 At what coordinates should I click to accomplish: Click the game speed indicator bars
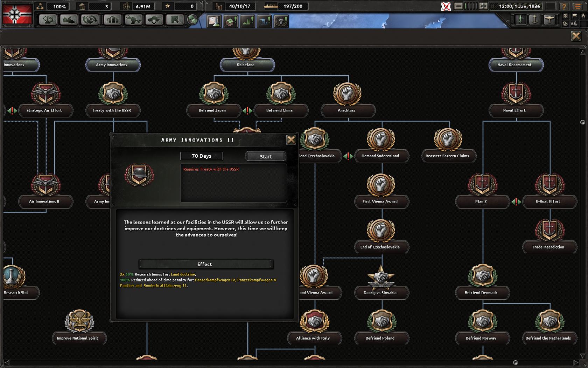471,6
